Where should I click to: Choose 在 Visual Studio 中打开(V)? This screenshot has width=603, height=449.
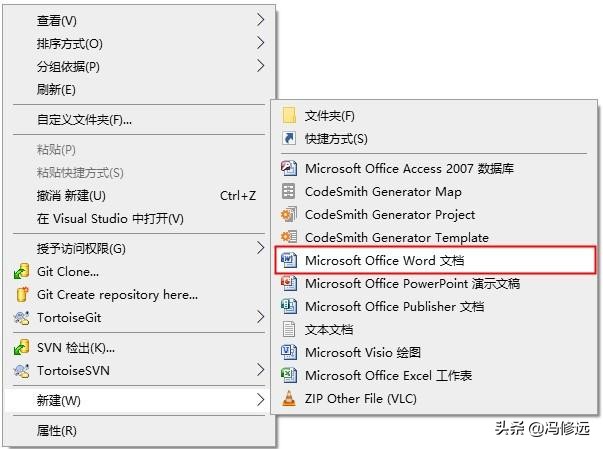point(110,218)
